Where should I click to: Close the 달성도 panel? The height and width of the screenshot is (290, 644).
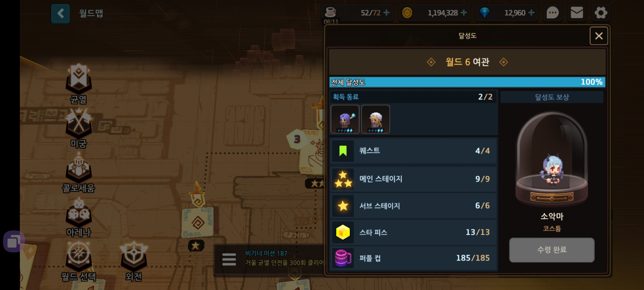click(x=599, y=36)
